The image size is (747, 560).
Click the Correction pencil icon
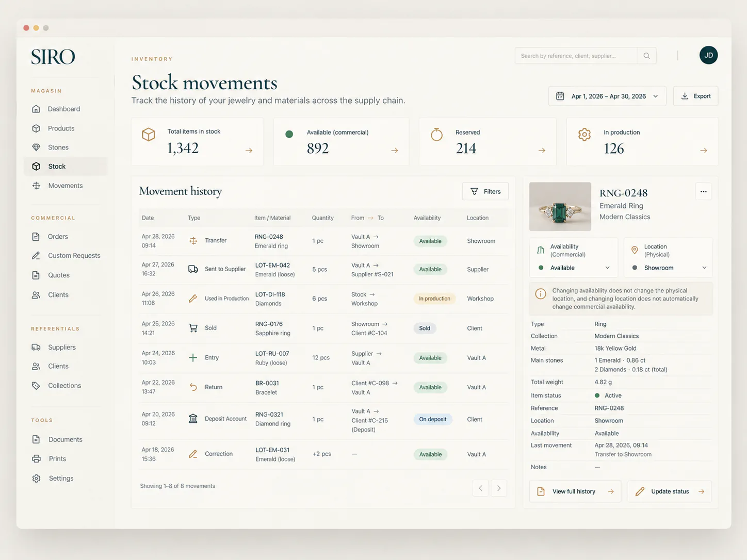tap(193, 454)
